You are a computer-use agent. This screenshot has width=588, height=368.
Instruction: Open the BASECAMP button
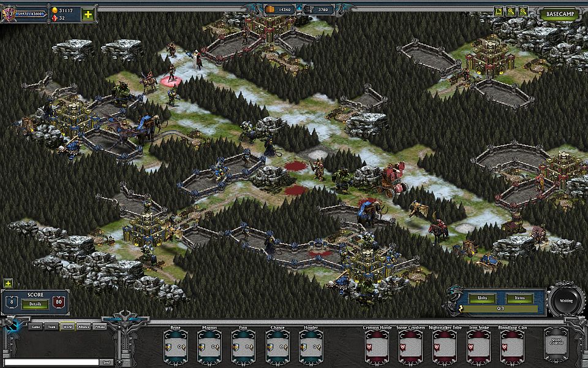click(x=560, y=14)
